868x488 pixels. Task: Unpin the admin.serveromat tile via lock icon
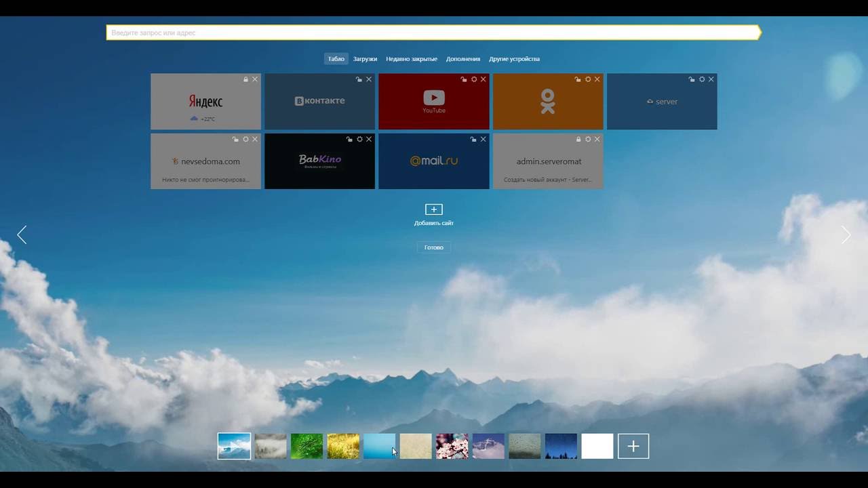(x=578, y=139)
